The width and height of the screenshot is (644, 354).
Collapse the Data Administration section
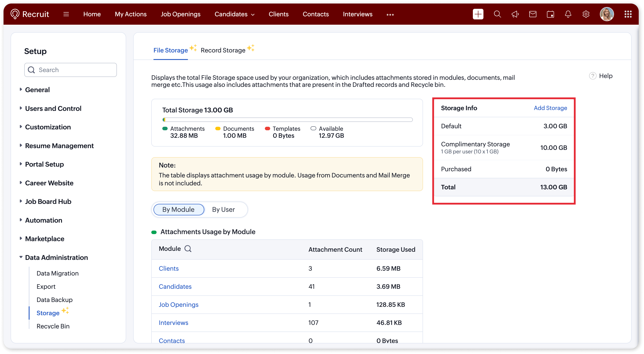pyautogui.click(x=56, y=257)
